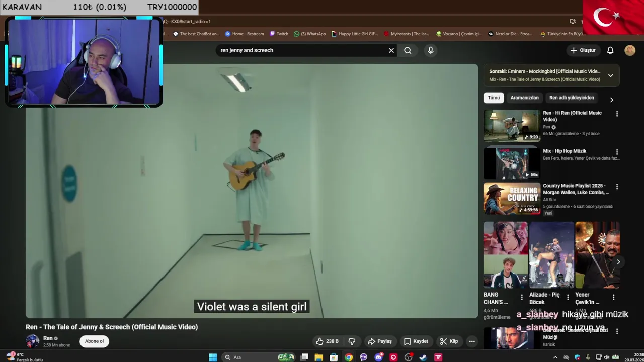Open the BANG CHAN'S short
Screen dimensions: 644x362
(x=506, y=254)
